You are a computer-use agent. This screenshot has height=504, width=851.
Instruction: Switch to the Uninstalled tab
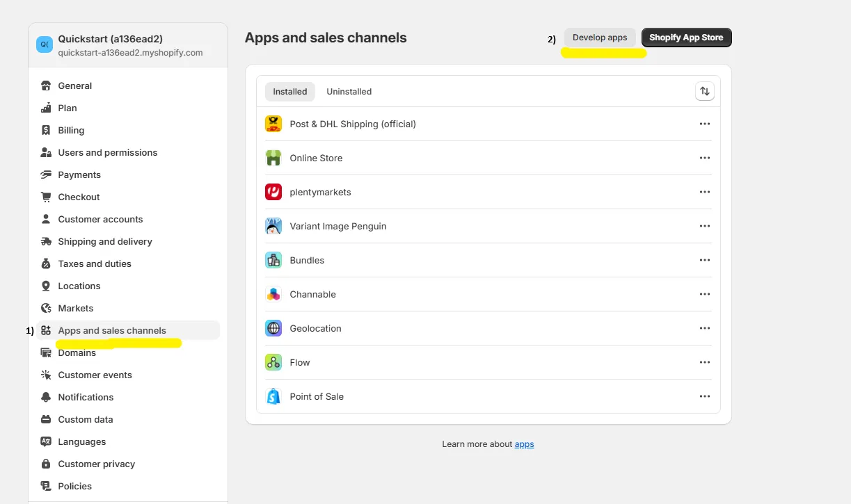pos(349,92)
